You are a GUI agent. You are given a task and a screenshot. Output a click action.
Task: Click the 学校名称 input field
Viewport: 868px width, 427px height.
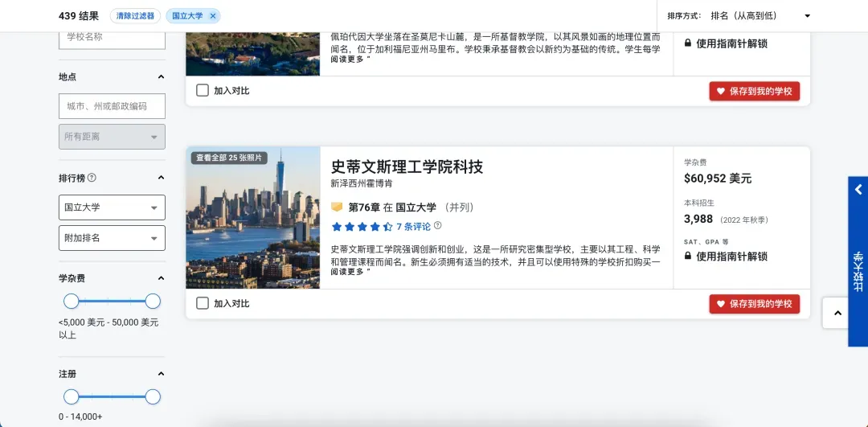[112, 39]
